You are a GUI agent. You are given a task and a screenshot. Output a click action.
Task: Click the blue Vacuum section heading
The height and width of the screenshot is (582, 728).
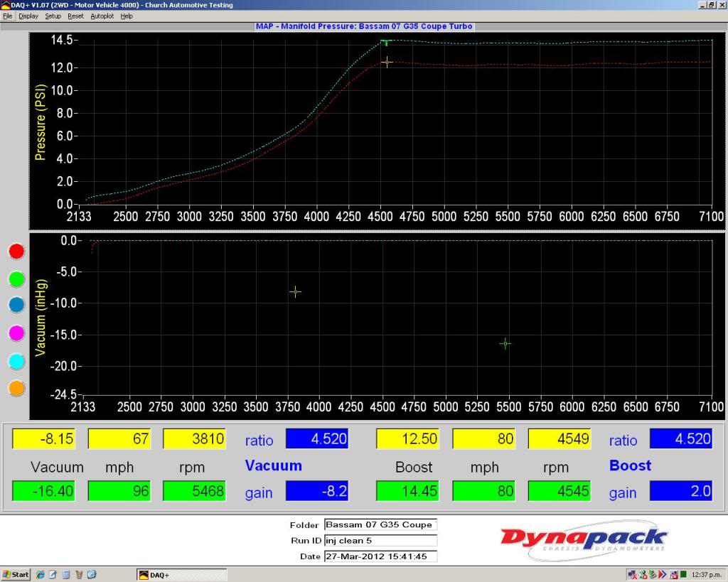tap(274, 465)
